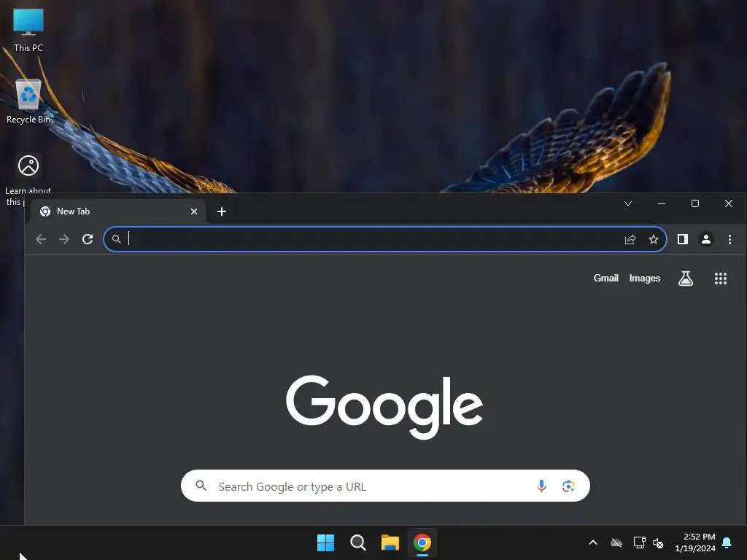Click the muted volume tray icon
Screen dimensions: 747x560
coord(658,542)
